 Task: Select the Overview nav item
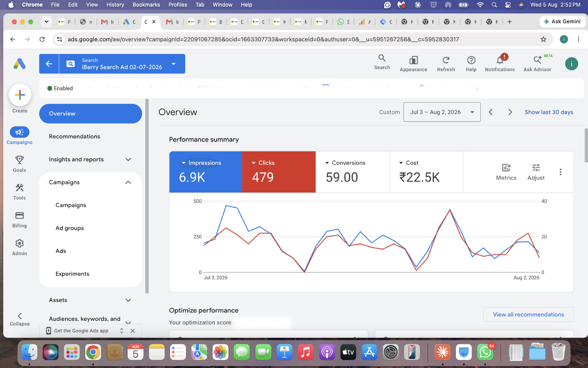coord(90,113)
